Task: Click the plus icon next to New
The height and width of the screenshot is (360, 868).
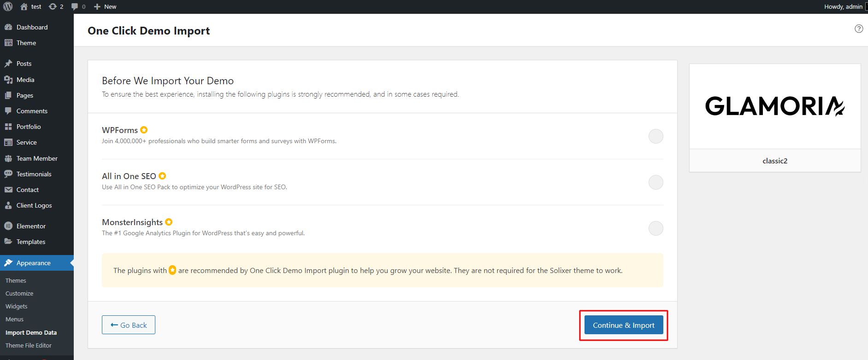Action: 97,6
